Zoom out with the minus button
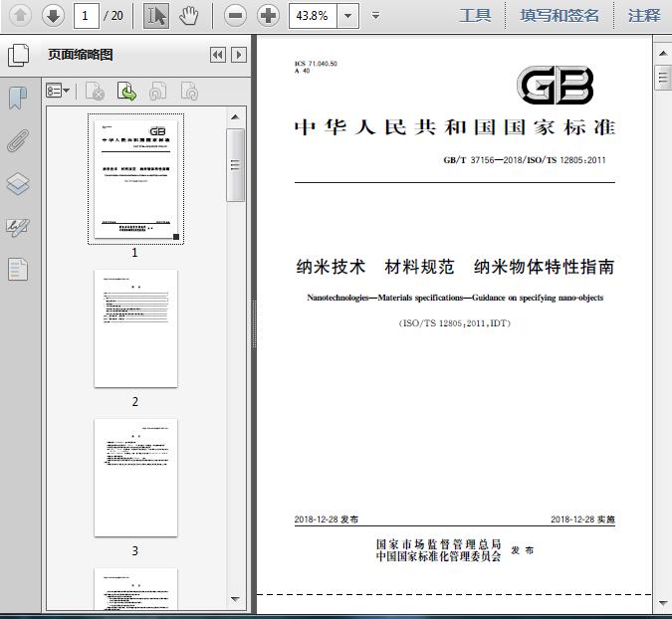 [x=235, y=15]
